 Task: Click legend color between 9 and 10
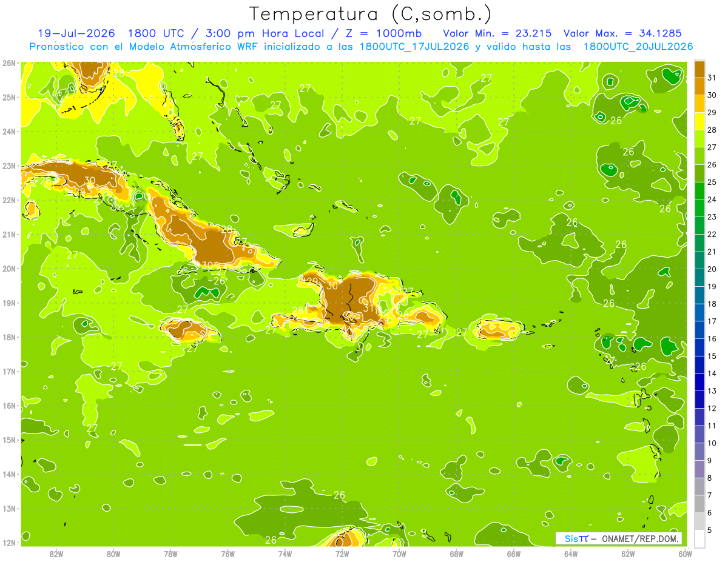(699, 452)
